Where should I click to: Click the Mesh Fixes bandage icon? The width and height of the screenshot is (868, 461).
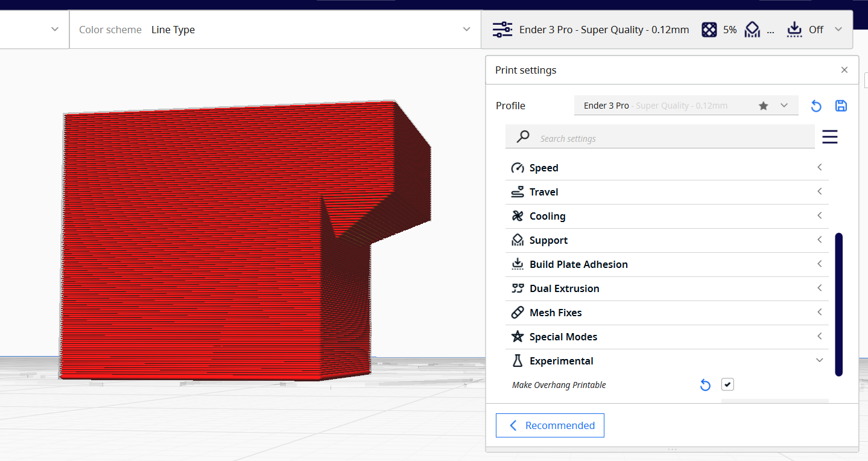pos(517,313)
